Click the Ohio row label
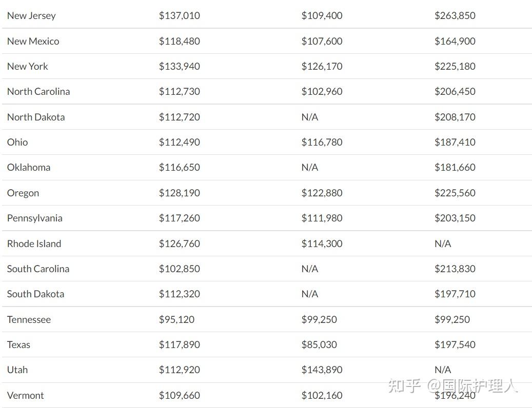Viewport: 532px width, 408px height. tap(17, 142)
